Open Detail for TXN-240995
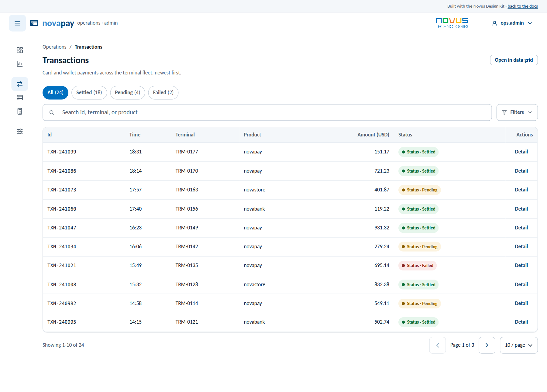Screen dimensions: 547x392 point(521,322)
